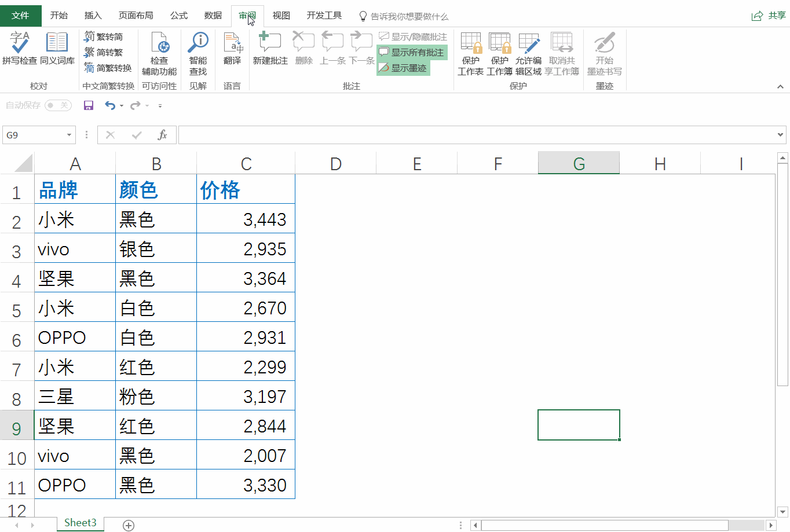Run spell check (拼写检查)

coord(20,49)
